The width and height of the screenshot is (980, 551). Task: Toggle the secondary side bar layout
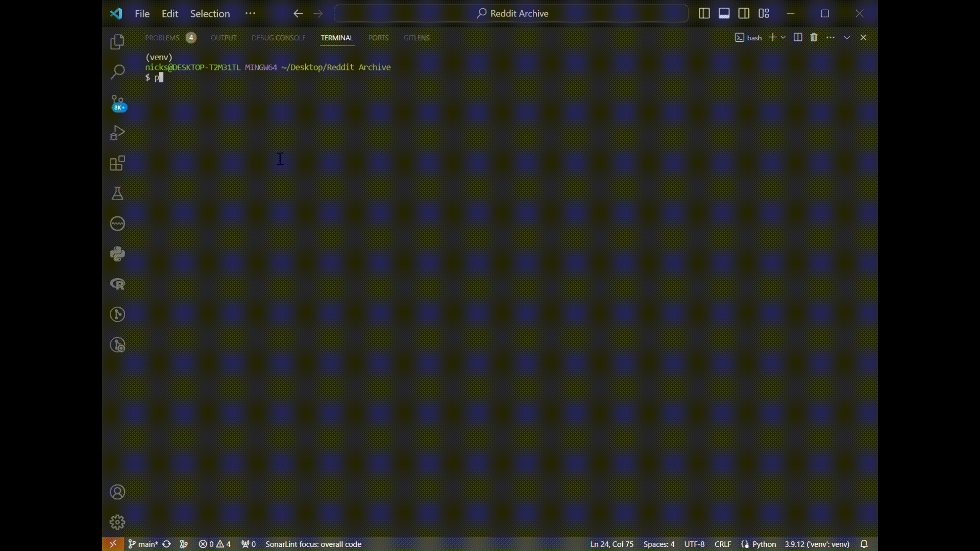pyautogui.click(x=744, y=14)
